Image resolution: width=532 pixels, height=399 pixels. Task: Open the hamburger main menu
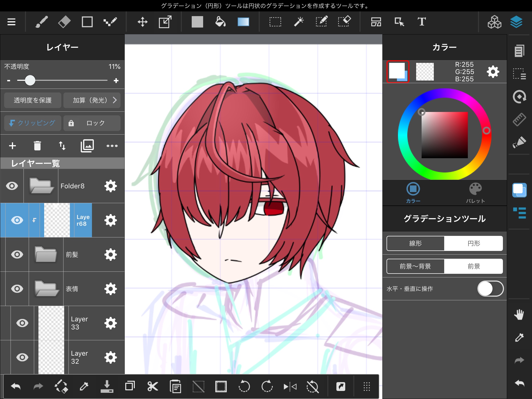click(x=11, y=22)
